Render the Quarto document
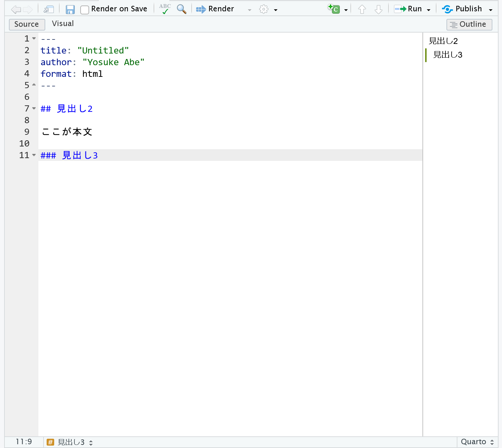 [x=215, y=9]
